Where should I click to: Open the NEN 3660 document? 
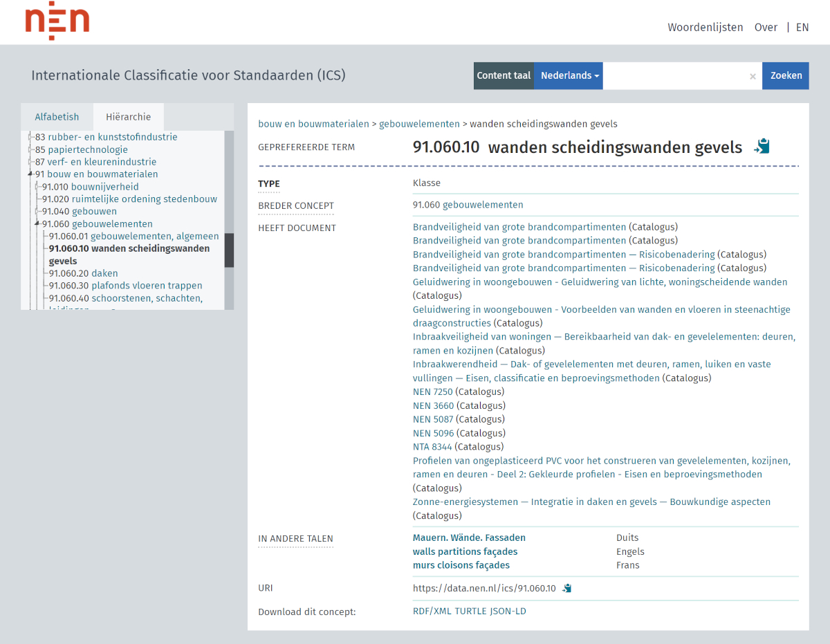pyautogui.click(x=433, y=406)
